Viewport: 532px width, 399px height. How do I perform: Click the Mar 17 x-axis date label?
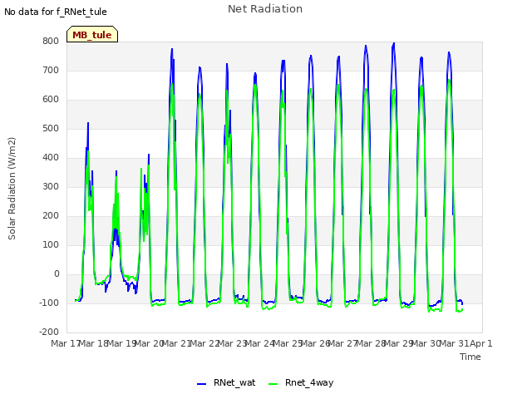(65, 343)
